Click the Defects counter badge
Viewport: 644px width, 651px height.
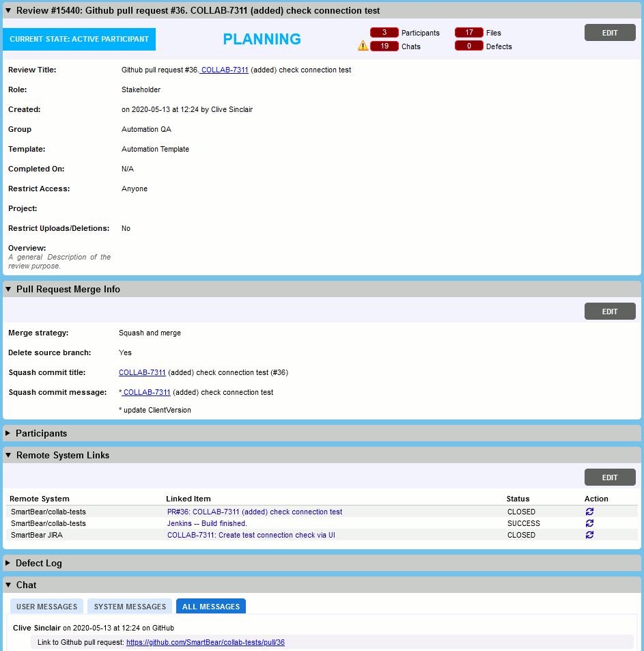click(x=469, y=46)
